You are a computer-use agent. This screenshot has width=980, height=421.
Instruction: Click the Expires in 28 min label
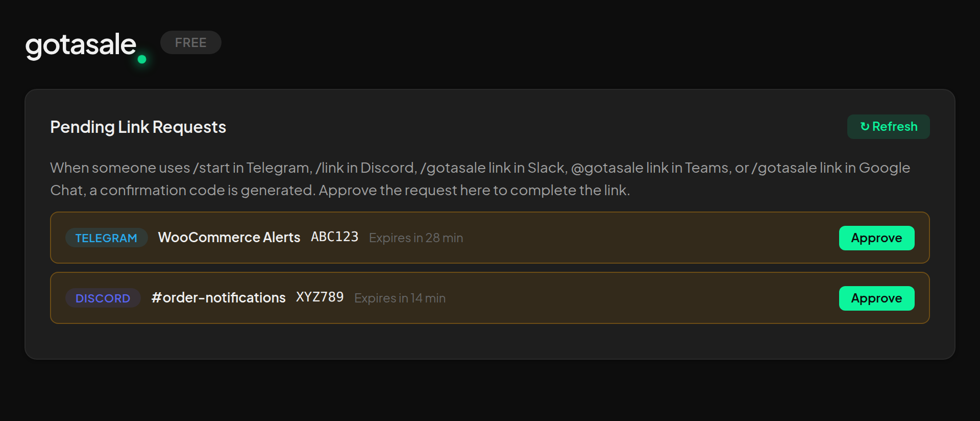pos(415,238)
